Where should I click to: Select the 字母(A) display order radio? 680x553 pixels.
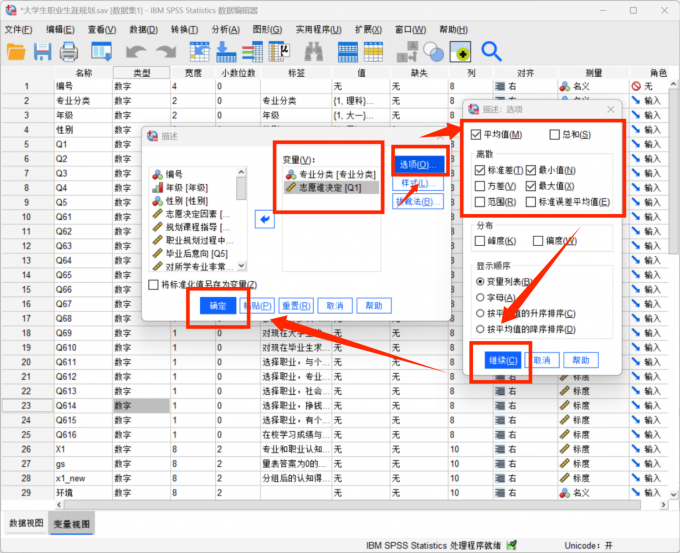pos(481,297)
